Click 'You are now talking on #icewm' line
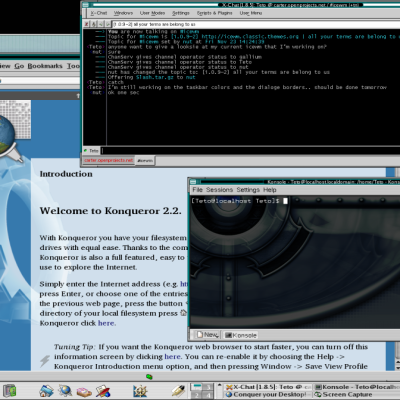 click(x=153, y=32)
